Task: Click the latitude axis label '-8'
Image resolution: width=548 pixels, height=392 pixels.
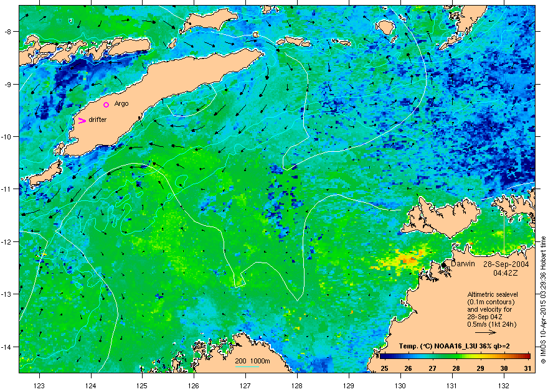Action: tap(7, 31)
